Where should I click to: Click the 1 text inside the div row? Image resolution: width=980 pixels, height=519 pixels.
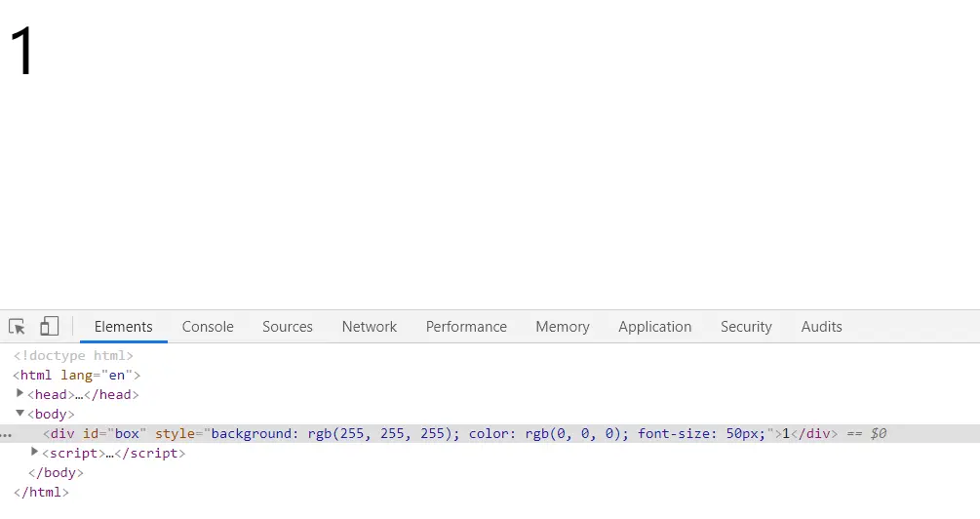tap(786, 433)
